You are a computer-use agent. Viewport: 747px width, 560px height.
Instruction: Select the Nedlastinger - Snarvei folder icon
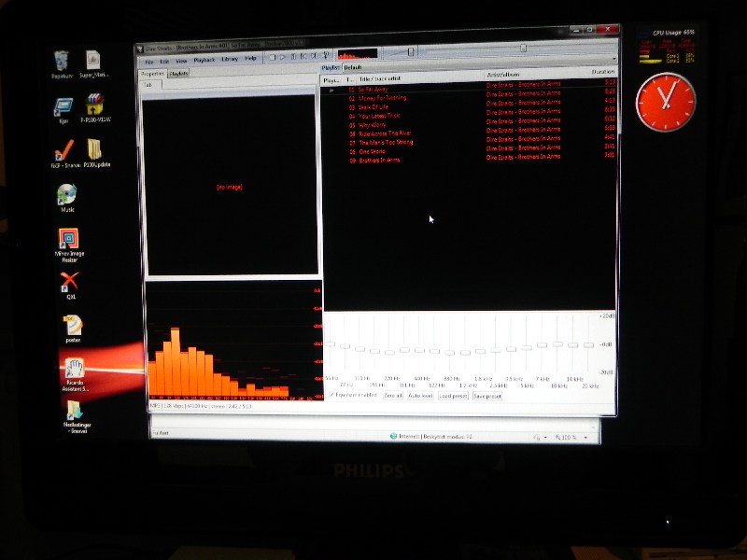click(x=77, y=416)
